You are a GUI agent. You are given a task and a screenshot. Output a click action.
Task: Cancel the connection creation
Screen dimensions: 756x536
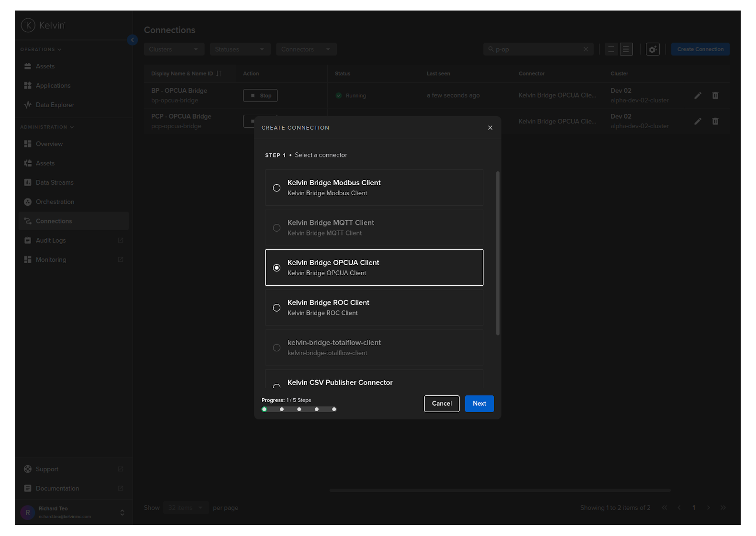point(441,403)
